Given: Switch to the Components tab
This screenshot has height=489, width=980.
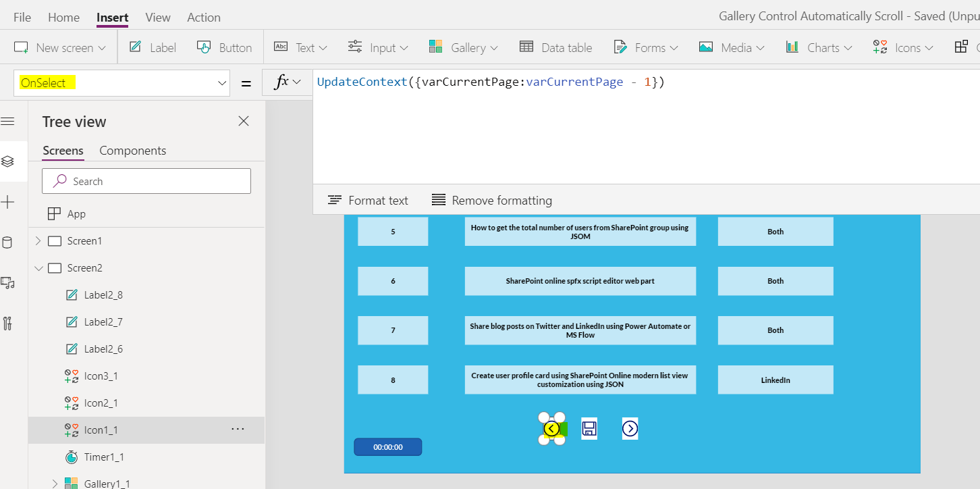Looking at the screenshot, I should tap(132, 150).
